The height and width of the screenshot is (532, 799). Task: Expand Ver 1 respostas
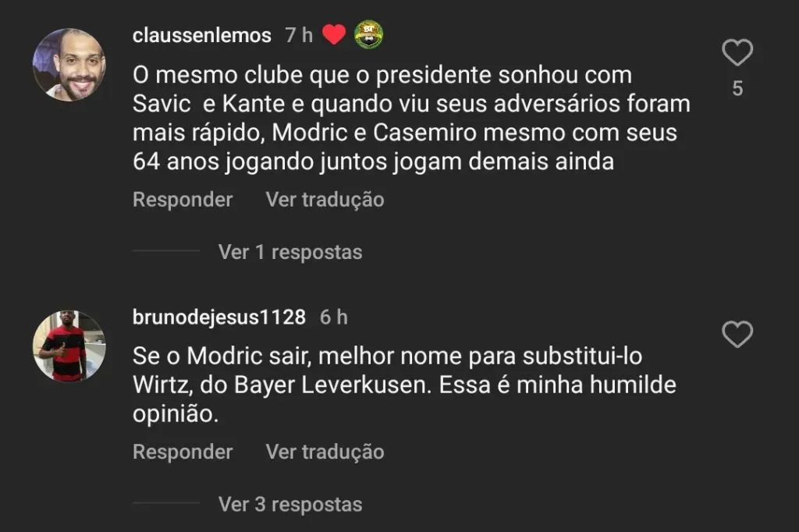[x=290, y=252]
